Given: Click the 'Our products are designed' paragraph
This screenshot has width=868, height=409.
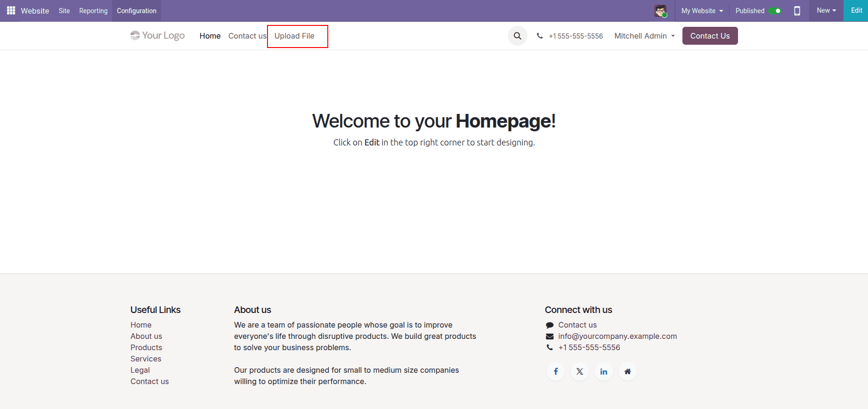Looking at the screenshot, I should [x=346, y=376].
